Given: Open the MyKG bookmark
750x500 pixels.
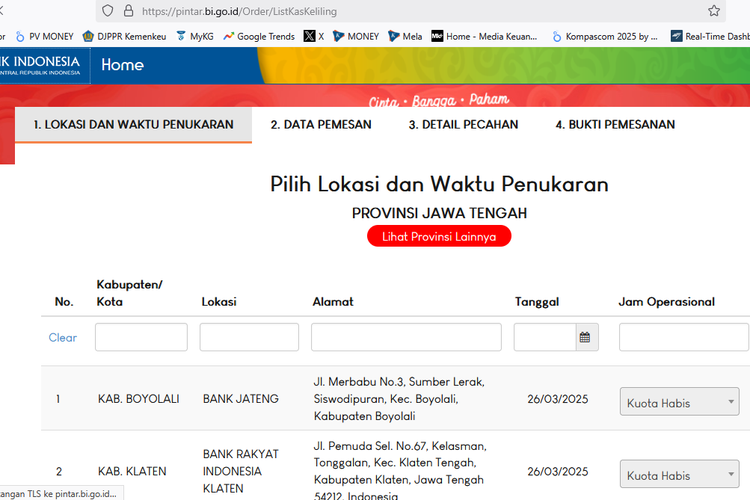Looking at the screenshot, I should pos(195,36).
